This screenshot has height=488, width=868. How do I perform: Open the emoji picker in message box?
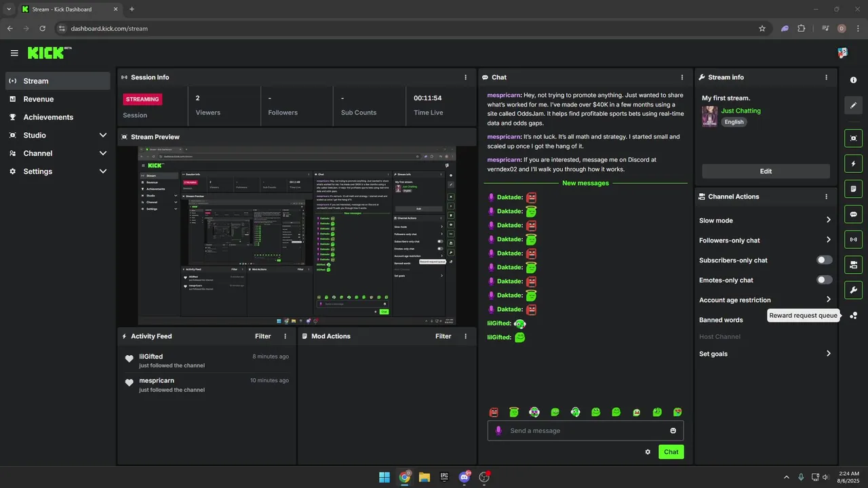(x=673, y=430)
